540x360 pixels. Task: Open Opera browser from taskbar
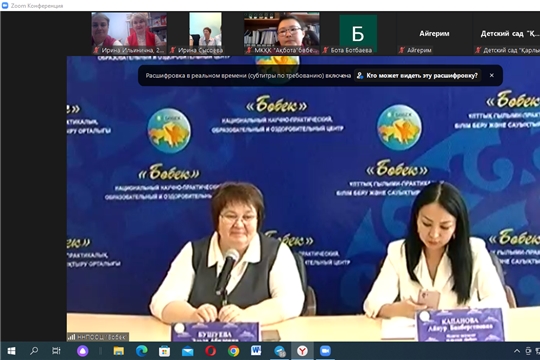pyautogui.click(x=210, y=351)
